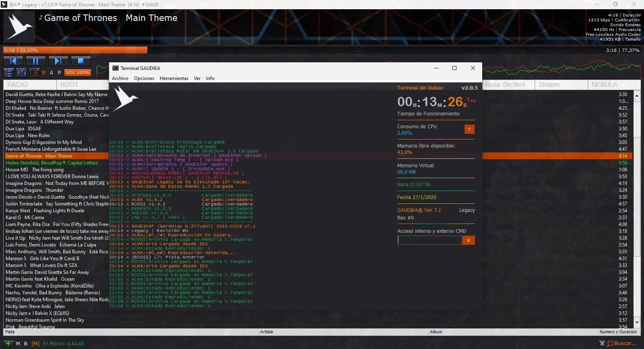Image resolution: width=644 pixels, height=349 pixels.
Task: Select Nicky Jam Steve Aoki Jaleo track
Action: point(35,306)
